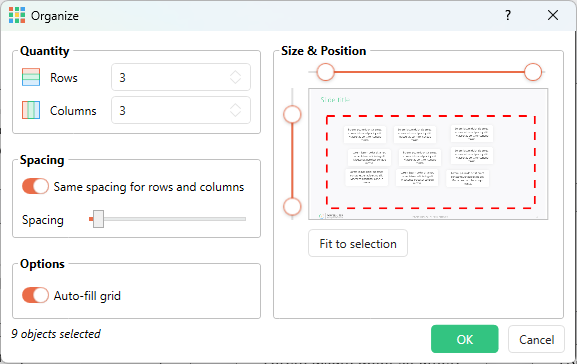Click the lower handle of vertical position slider

[292, 206]
